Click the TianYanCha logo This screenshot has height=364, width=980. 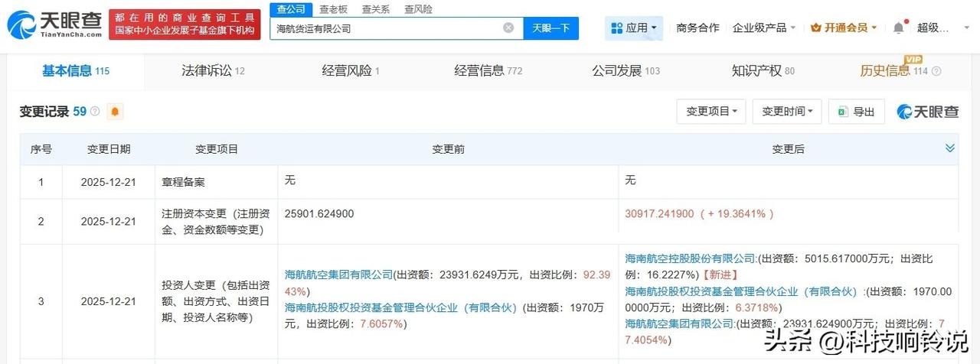(54, 24)
